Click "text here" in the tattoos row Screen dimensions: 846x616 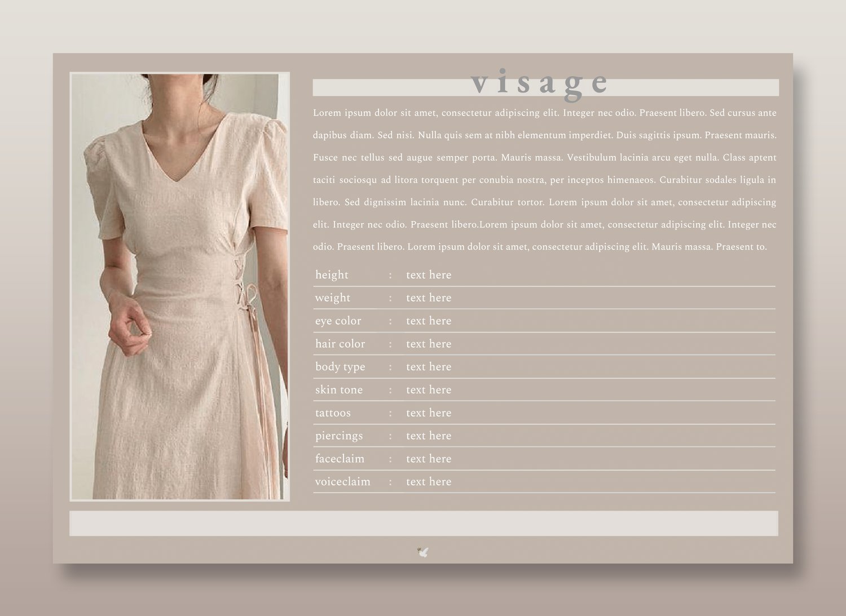[x=429, y=413]
